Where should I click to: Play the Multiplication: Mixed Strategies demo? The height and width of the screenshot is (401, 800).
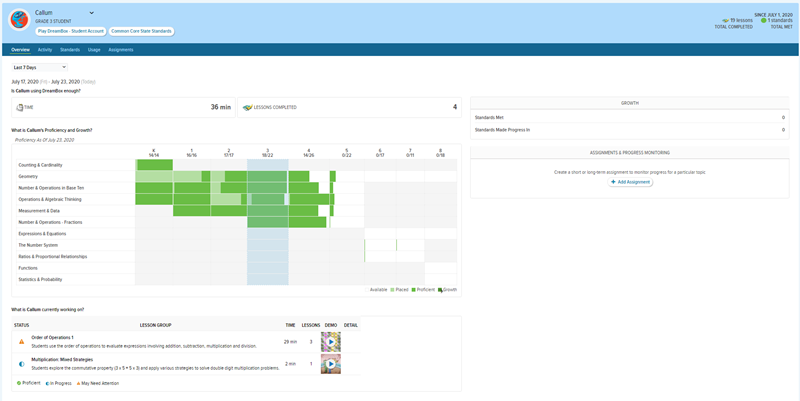point(331,364)
